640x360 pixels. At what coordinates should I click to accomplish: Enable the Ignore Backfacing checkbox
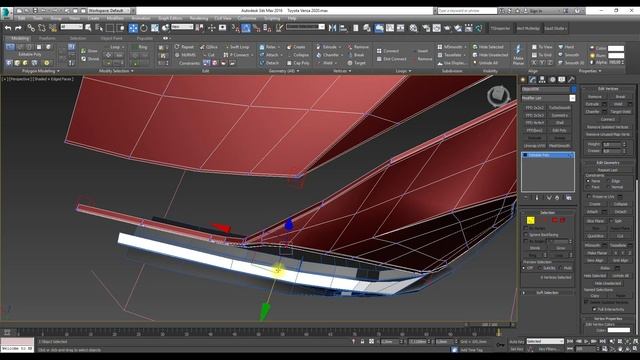(x=526, y=235)
